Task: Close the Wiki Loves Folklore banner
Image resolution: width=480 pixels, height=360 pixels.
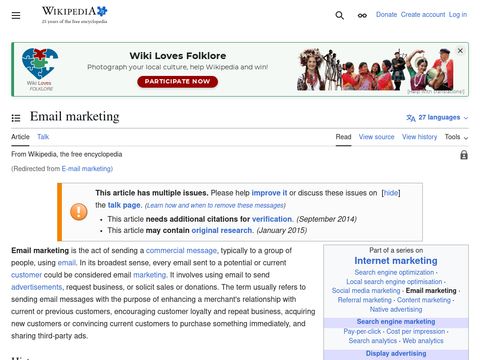Action: (x=460, y=51)
